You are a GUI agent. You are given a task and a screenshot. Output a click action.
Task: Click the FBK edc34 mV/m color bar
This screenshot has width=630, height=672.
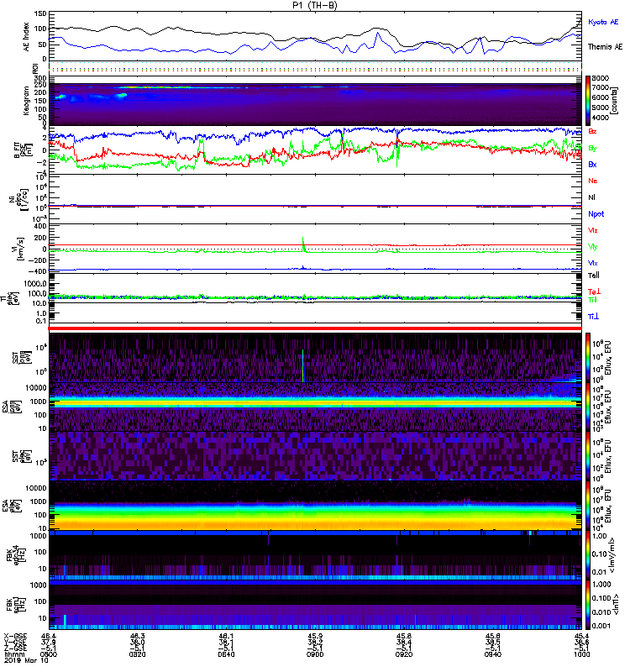click(x=588, y=555)
